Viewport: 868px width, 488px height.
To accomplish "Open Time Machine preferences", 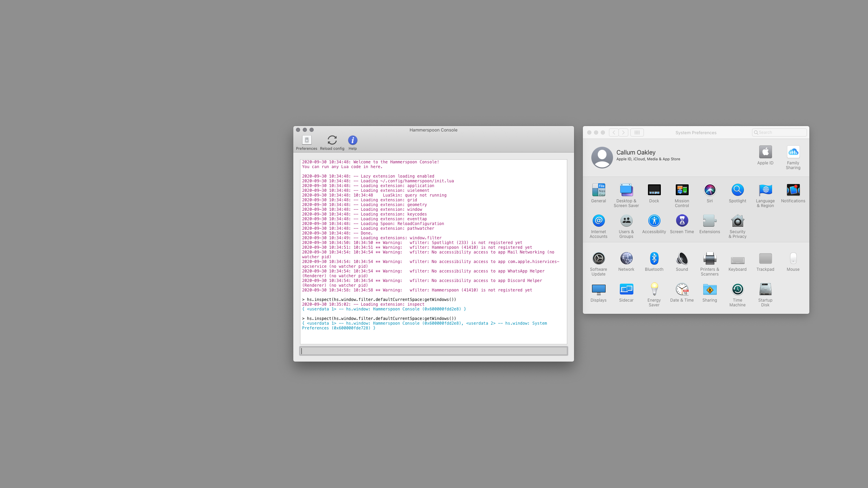I will [x=737, y=295].
